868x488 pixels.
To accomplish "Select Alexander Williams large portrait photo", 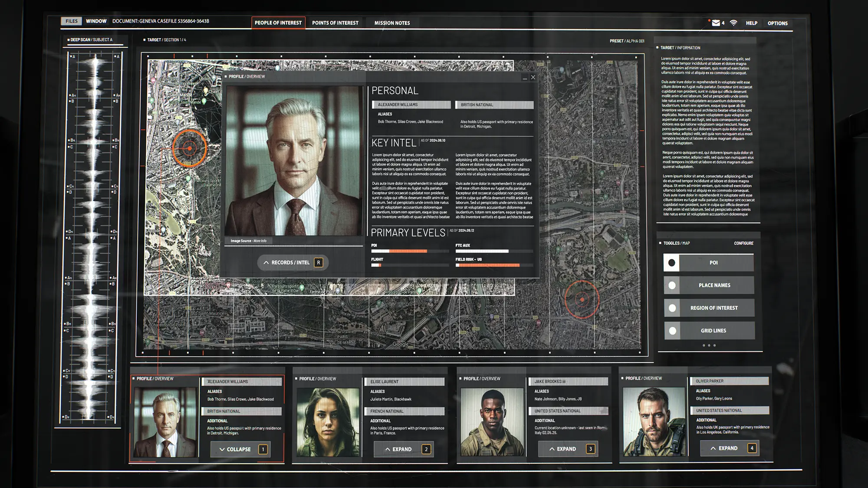I will click(x=294, y=160).
